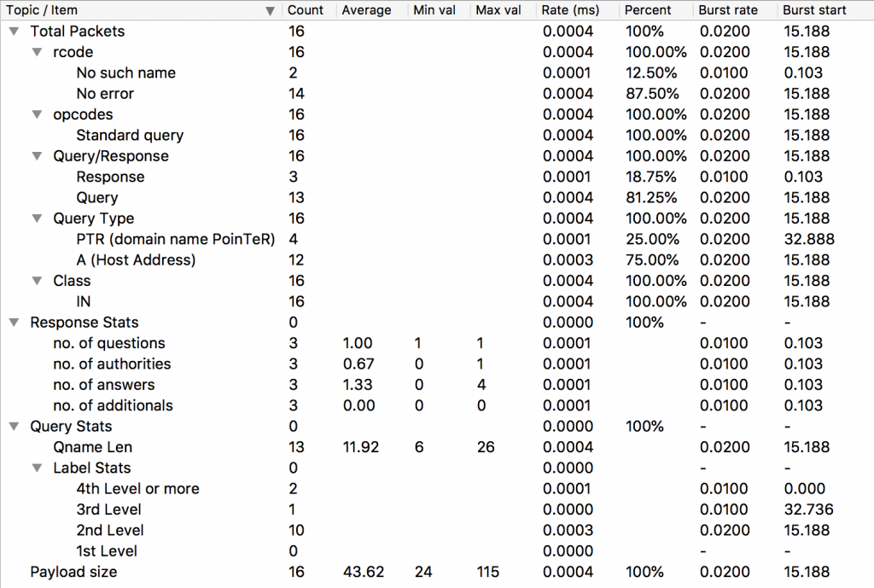This screenshot has width=874, height=588.
Task: Select the Query Type row label
Action: [94, 218]
